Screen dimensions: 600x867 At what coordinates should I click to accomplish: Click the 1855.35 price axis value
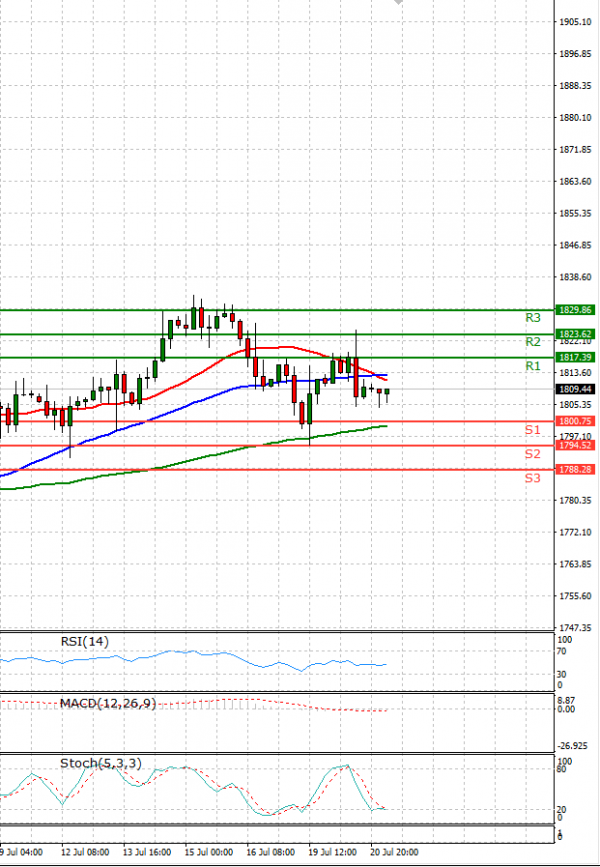click(x=576, y=213)
